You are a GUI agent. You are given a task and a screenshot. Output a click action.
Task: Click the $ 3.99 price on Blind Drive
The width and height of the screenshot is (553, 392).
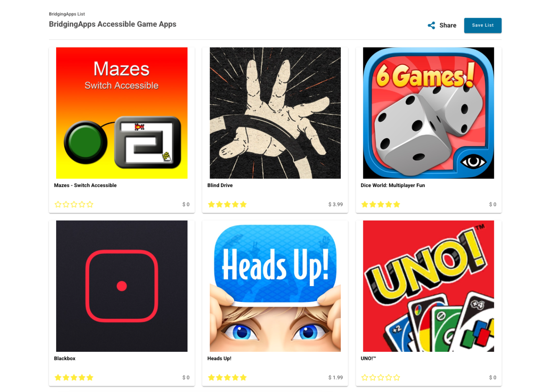pyautogui.click(x=335, y=205)
